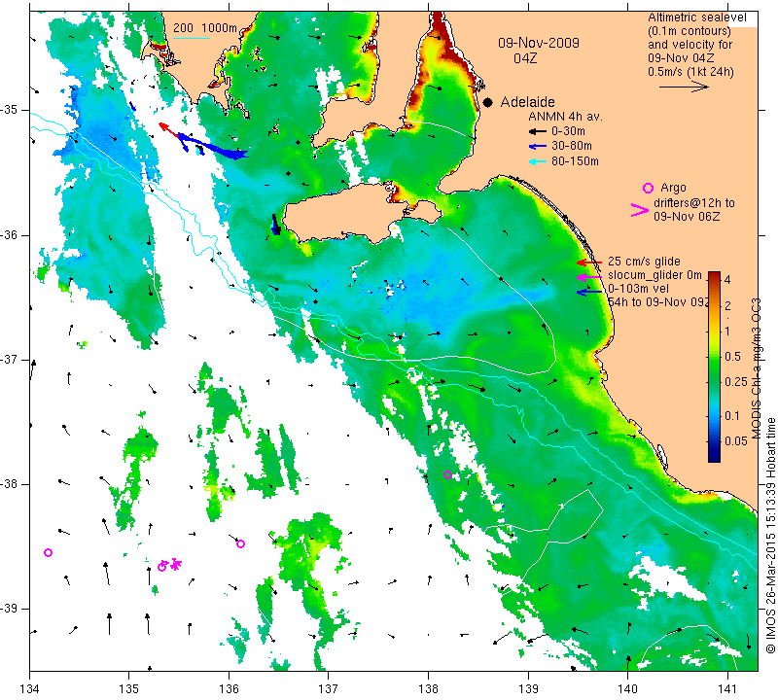Click the 'MODIS Chl-a mg/m3 OC3' colorbar label
The image size is (778, 700).
coord(757,368)
